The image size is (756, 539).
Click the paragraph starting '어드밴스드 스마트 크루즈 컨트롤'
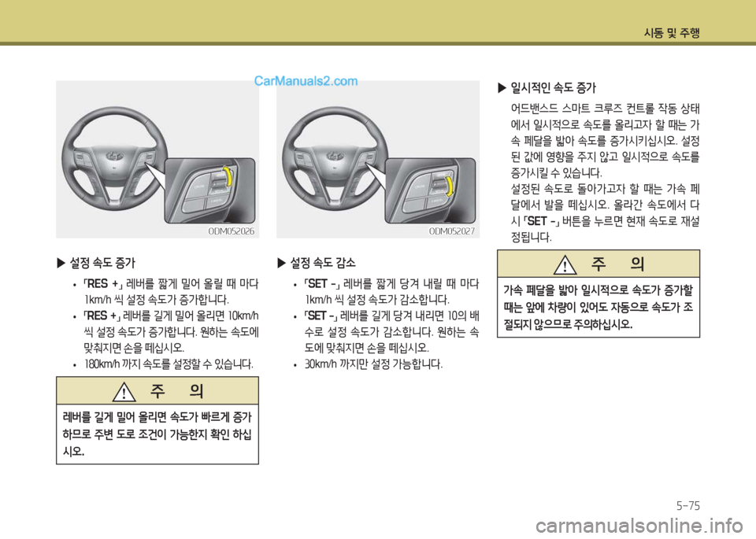pos(605,141)
